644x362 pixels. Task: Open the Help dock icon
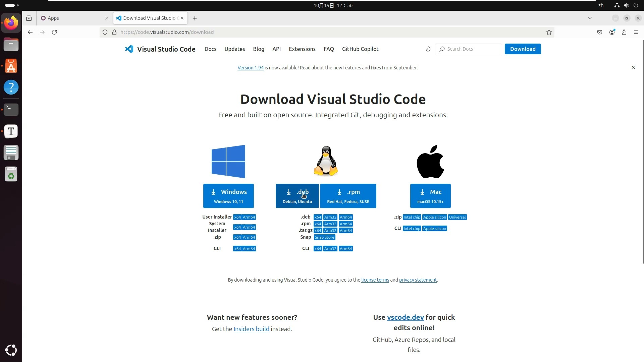pyautogui.click(x=11, y=87)
